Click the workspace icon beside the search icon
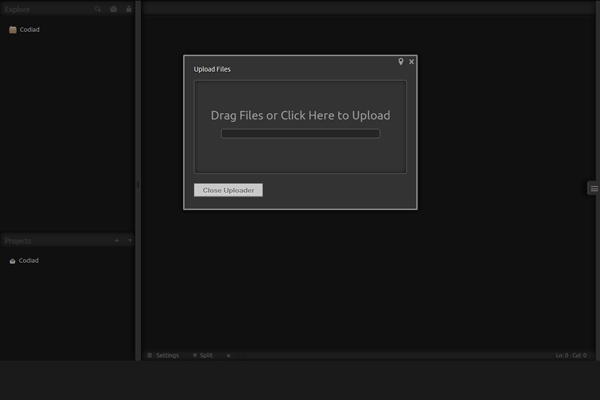600x400 pixels. [113, 8]
